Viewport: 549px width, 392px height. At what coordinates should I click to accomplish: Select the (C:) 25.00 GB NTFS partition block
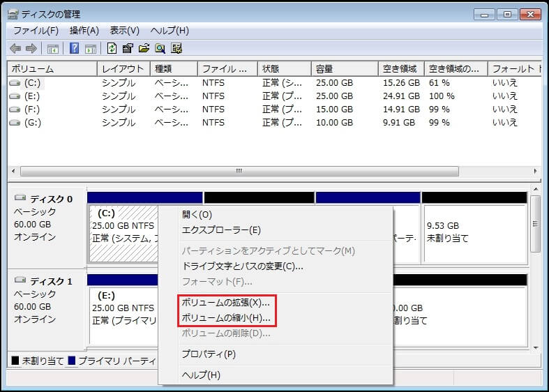point(123,234)
